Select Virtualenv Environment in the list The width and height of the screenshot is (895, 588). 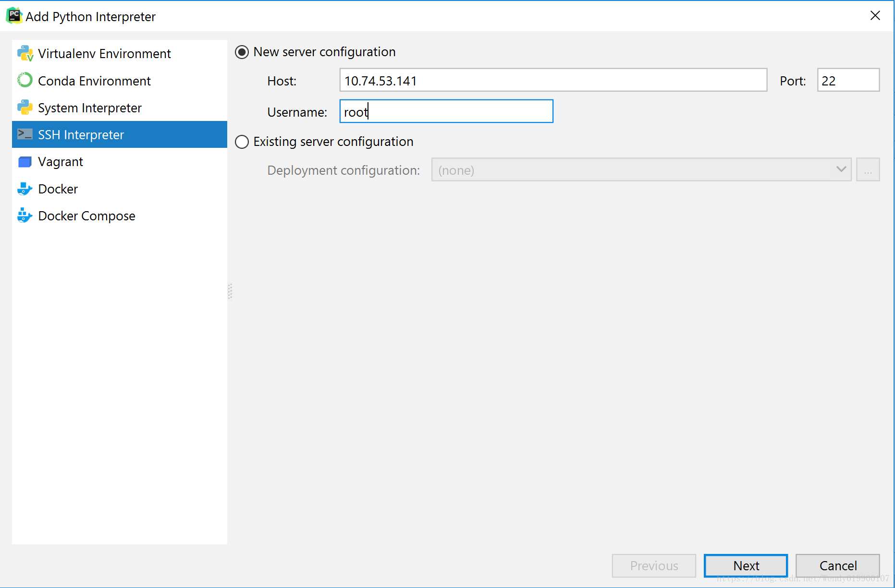(x=120, y=54)
